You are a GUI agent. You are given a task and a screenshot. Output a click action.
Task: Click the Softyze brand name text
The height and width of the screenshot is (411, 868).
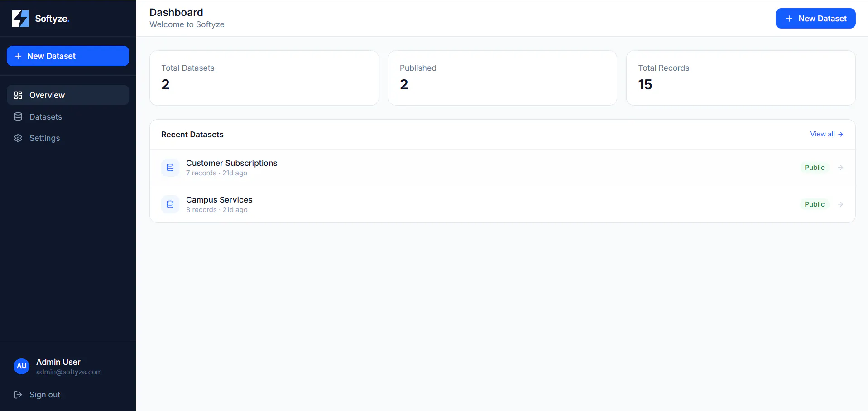[x=52, y=19]
